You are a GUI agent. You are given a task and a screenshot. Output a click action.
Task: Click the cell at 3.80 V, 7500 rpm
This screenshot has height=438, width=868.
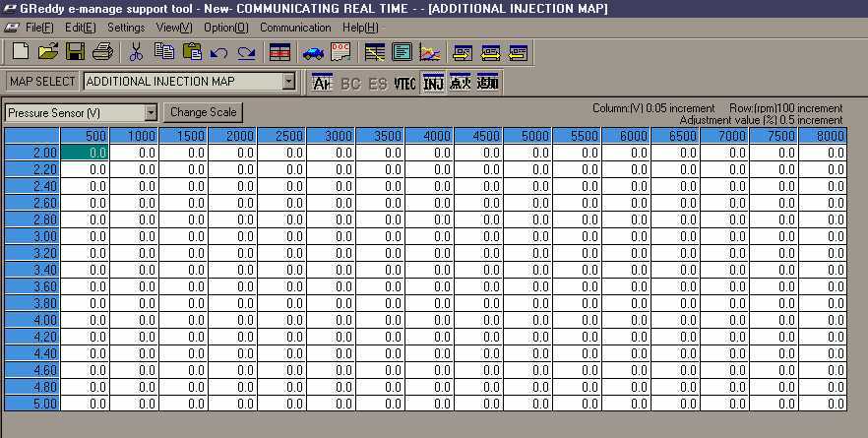(x=774, y=303)
